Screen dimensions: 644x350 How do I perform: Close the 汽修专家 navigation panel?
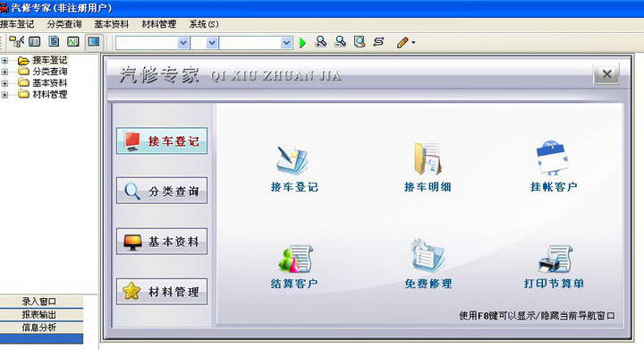point(606,74)
